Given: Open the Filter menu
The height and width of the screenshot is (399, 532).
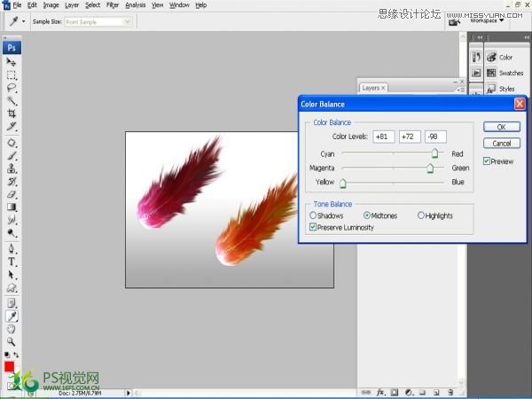Looking at the screenshot, I should coord(113,5).
